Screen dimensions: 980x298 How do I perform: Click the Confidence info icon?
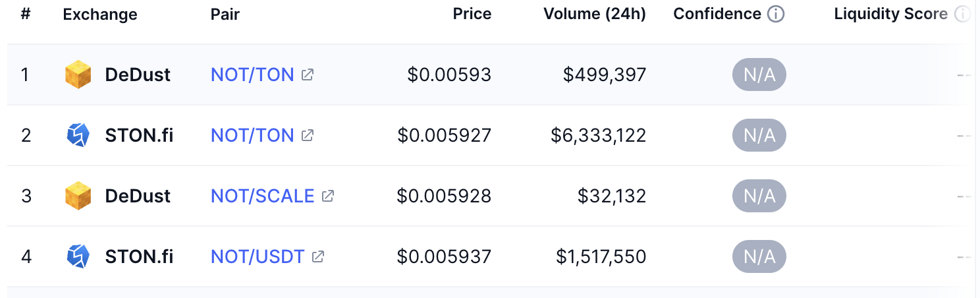776,14
